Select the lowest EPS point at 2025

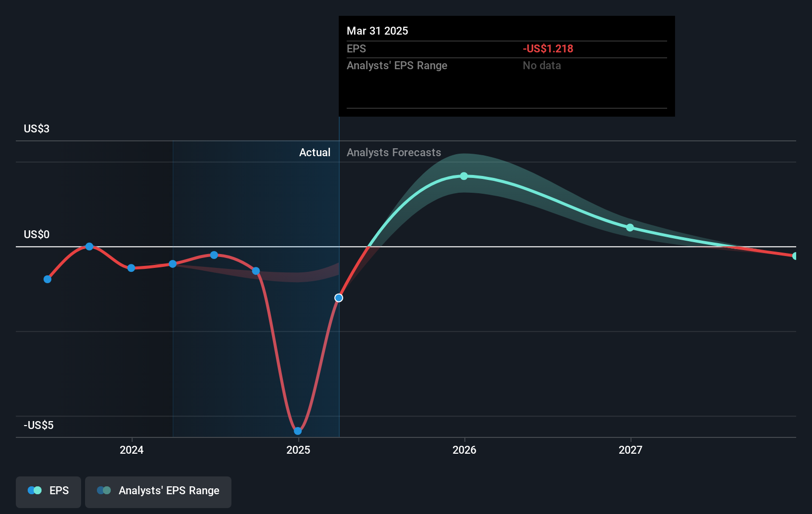tap(298, 431)
